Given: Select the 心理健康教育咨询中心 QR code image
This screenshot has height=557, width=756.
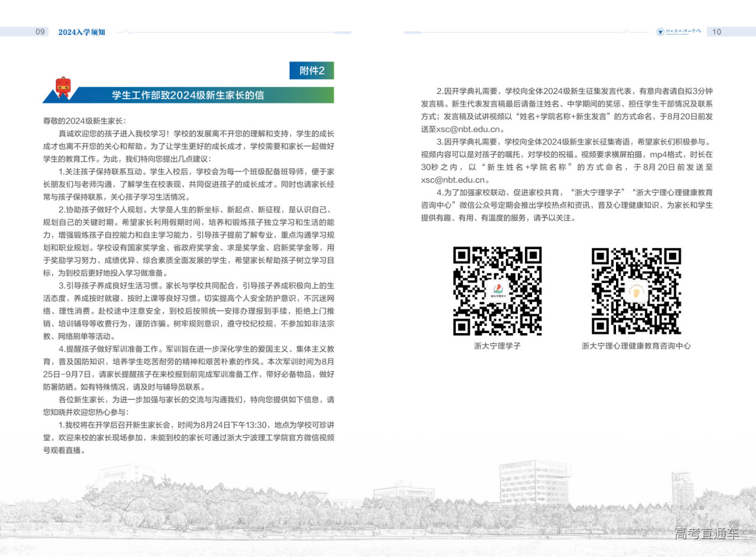Looking at the screenshot, I should click(x=636, y=291).
